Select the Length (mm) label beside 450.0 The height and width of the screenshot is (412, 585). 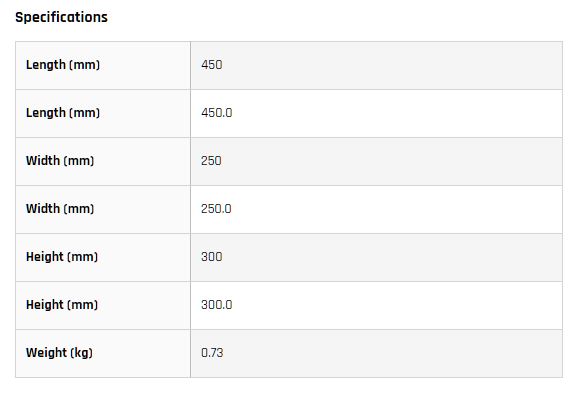63,113
